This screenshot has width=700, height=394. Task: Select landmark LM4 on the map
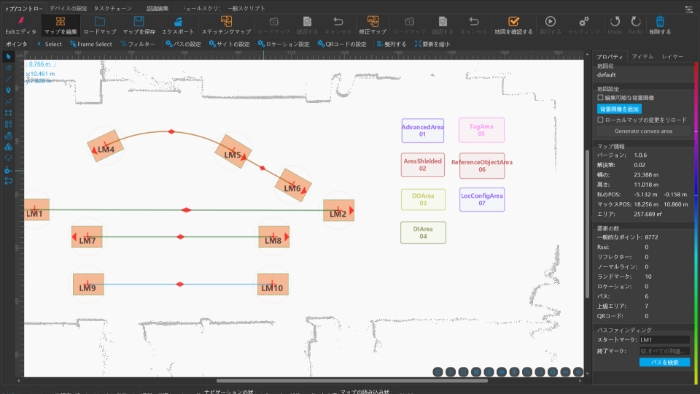pos(106,146)
